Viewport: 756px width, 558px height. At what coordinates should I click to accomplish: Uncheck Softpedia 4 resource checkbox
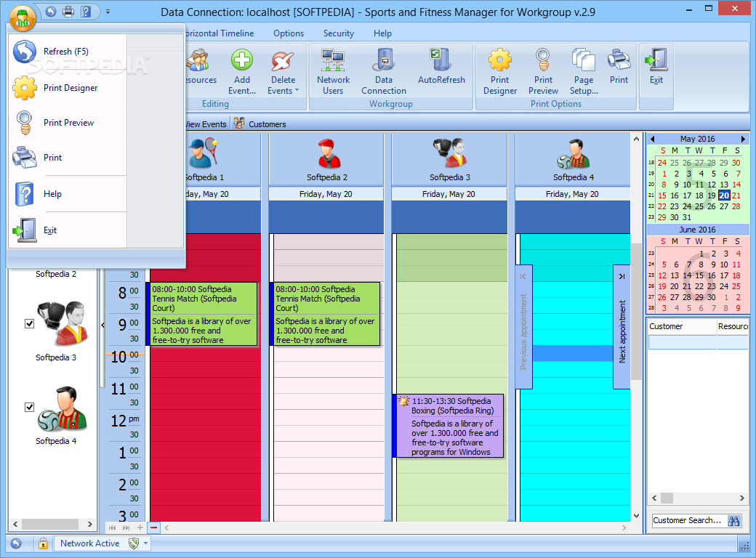(29, 407)
